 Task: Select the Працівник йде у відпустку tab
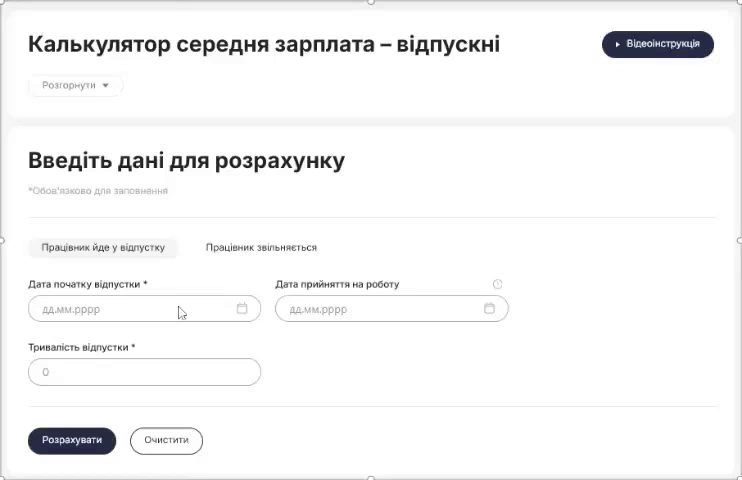[x=103, y=248]
